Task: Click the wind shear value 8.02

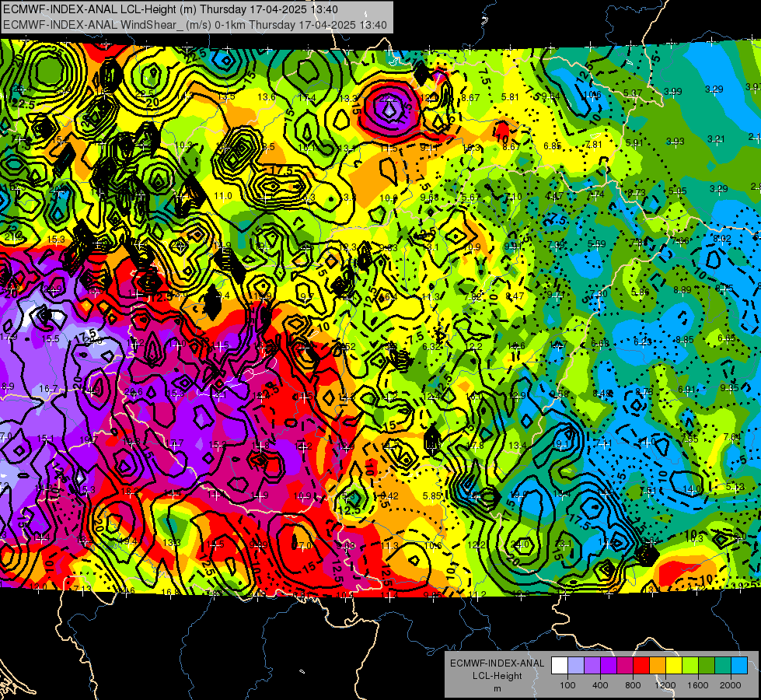Action: [722, 239]
